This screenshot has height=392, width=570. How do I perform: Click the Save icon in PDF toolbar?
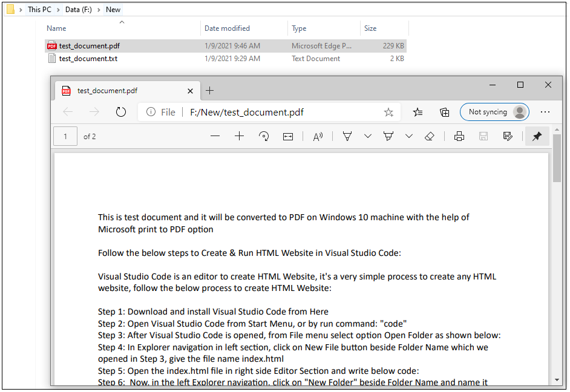tap(483, 136)
